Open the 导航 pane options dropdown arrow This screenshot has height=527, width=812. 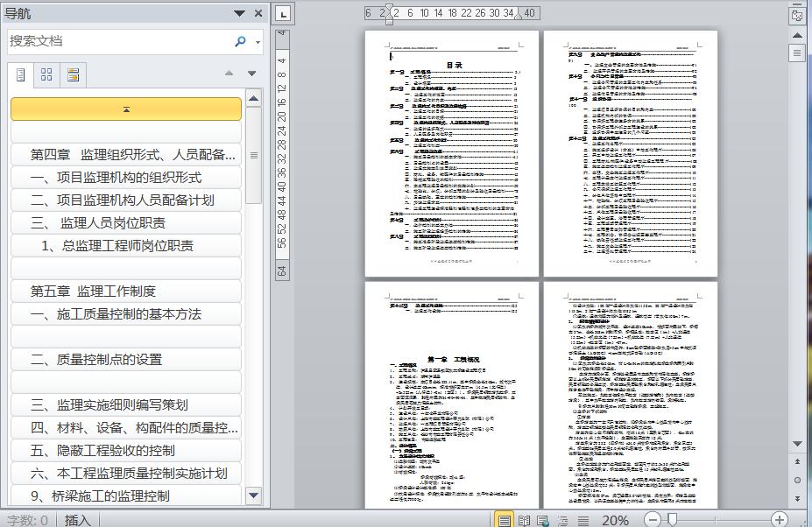pos(239,13)
